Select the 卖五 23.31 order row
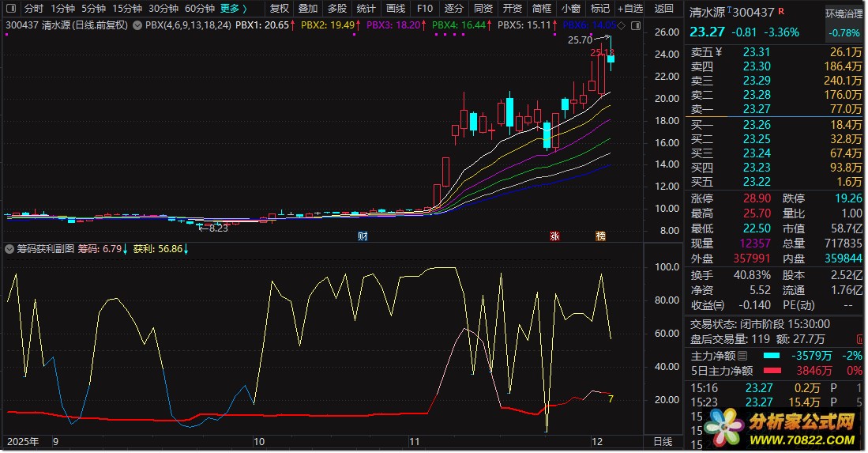The width and height of the screenshot is (868, 453). [776, 52]
